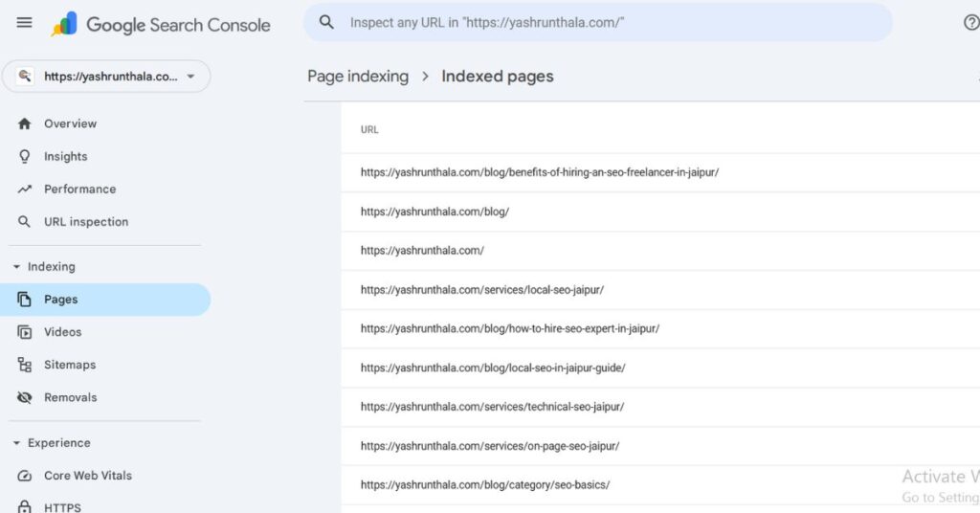Collapse the Indexing section
The image size is (980, 513).
coord(16,267)
